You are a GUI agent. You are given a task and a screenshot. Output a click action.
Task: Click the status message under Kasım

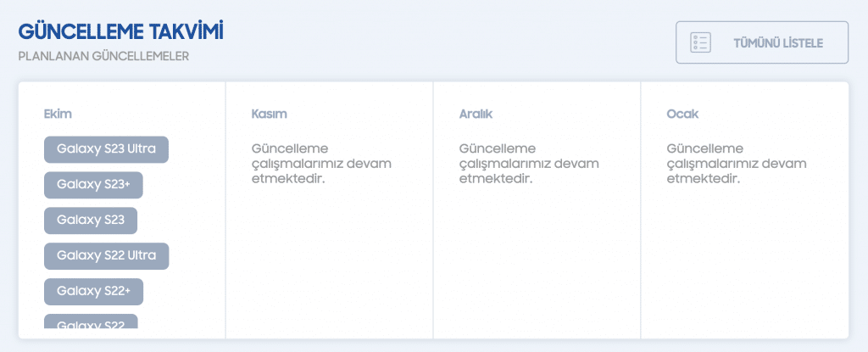click(x=321, y=164)
